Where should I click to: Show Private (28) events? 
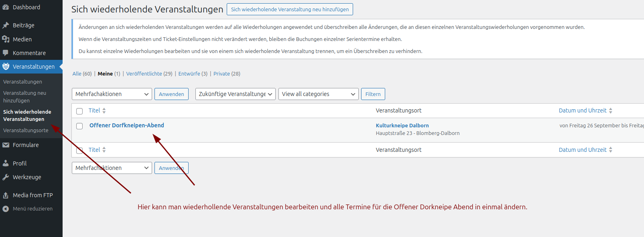[227, 74]
